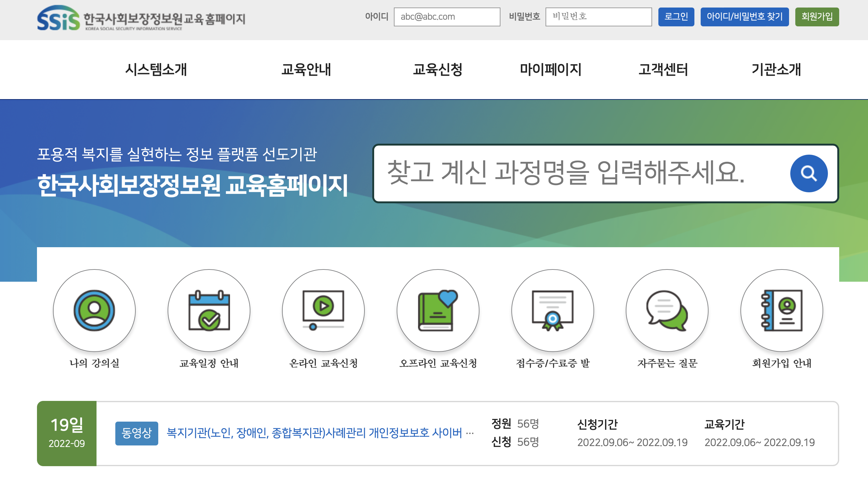Click the 동영상 course badge
This screenshot has width=868, height=490.
click(x=137, y=434)
